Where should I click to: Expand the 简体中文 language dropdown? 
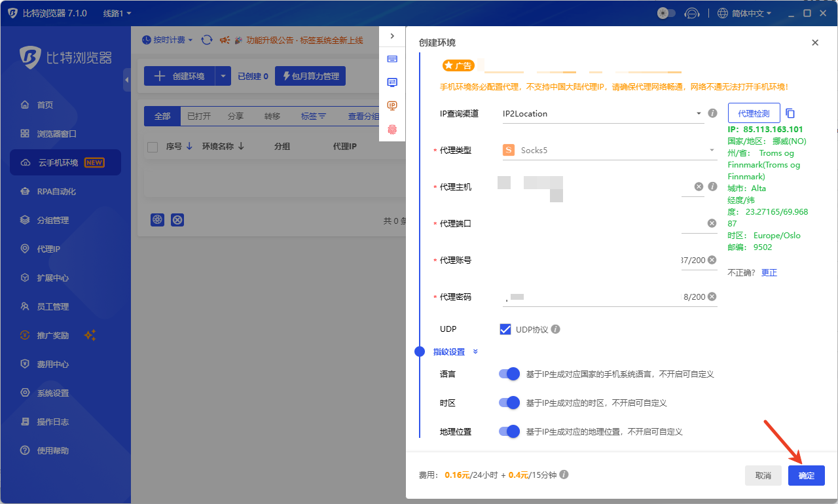pos(744,13)
